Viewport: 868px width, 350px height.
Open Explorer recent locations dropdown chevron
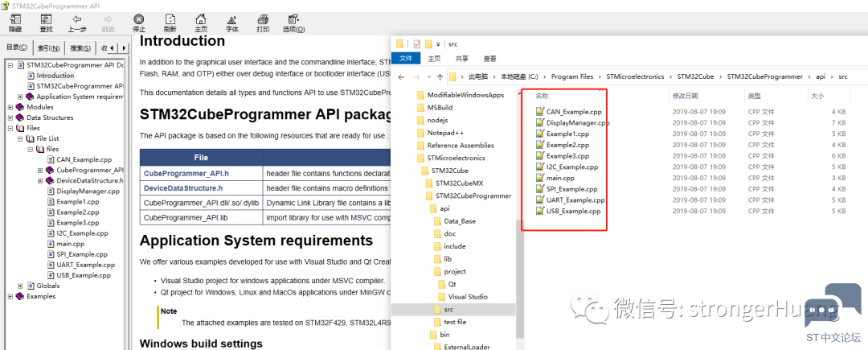429,77
